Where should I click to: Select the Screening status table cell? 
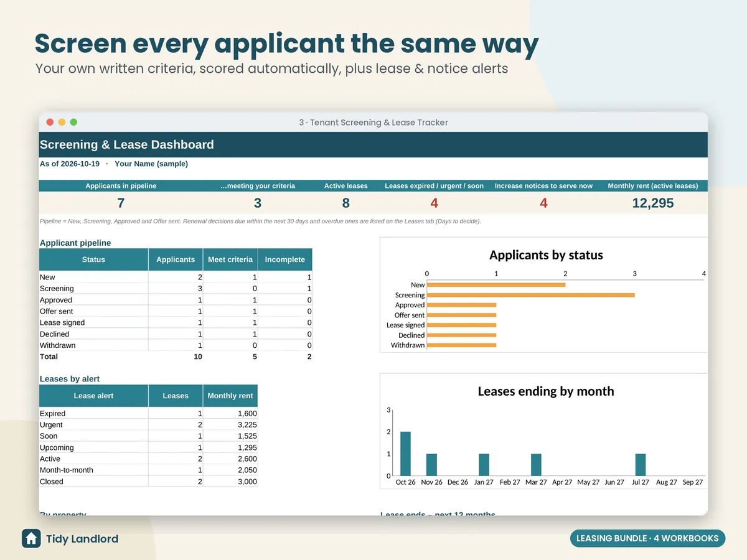tap(93, 288)
